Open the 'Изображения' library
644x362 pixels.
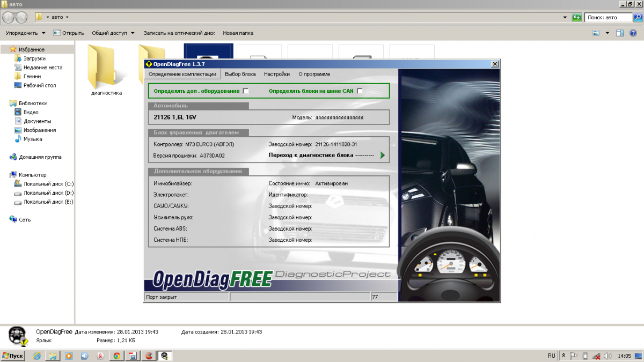tap(40, 130)
